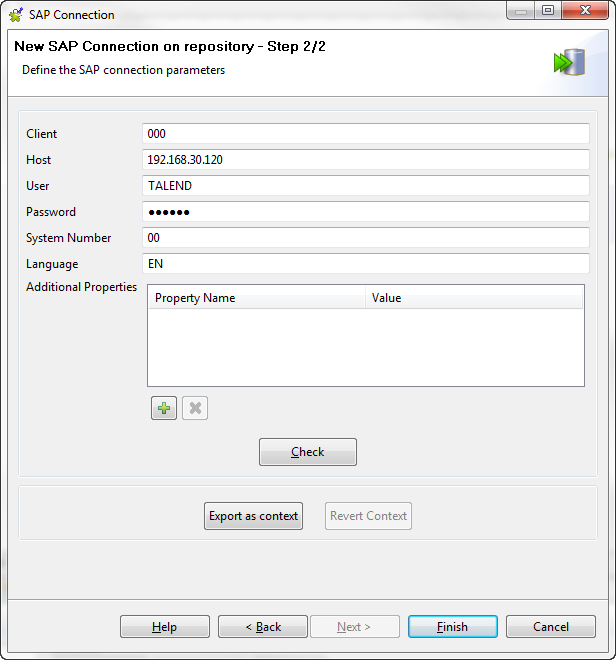Image resolution: width=616 pixels, height=660 pixels.
Task: Finish creating the SAP connection
Action: coord(453,627)
